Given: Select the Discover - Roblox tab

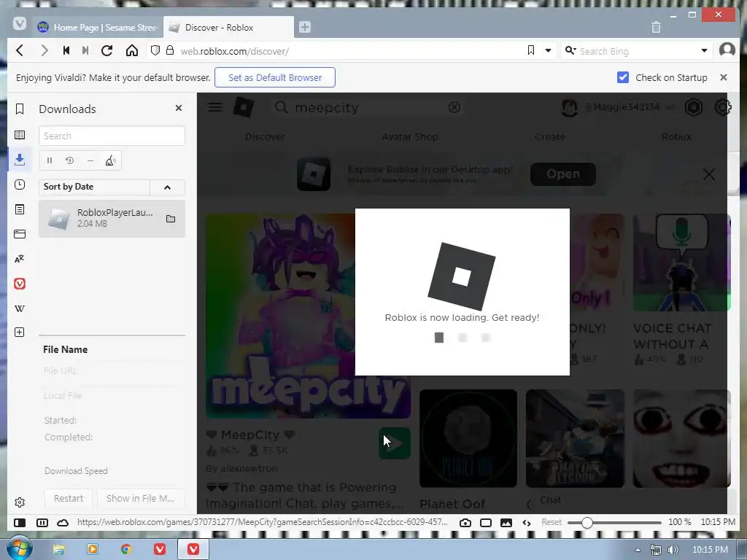Looking at the screenshot, I should tap(228, 27).
